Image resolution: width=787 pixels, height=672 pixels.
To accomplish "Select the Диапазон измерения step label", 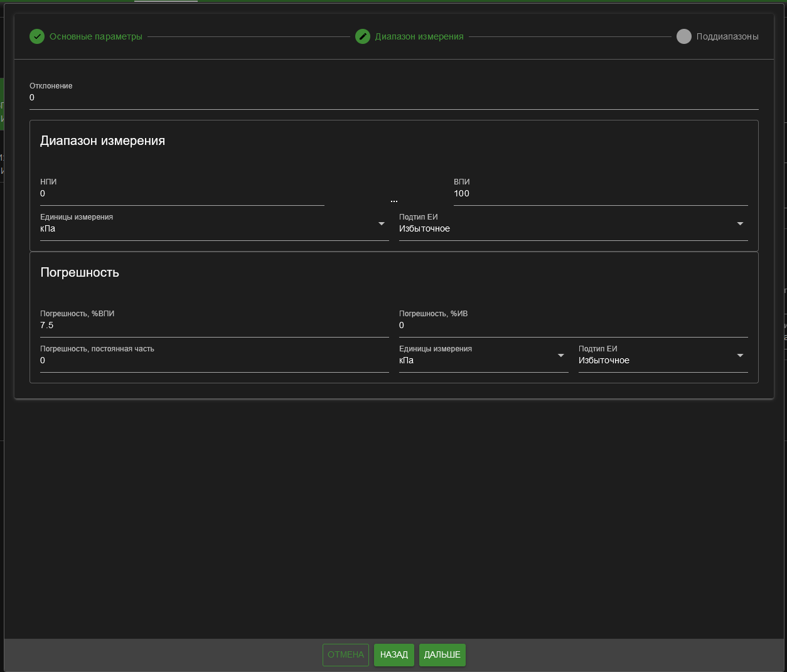I will pos(419,36).
